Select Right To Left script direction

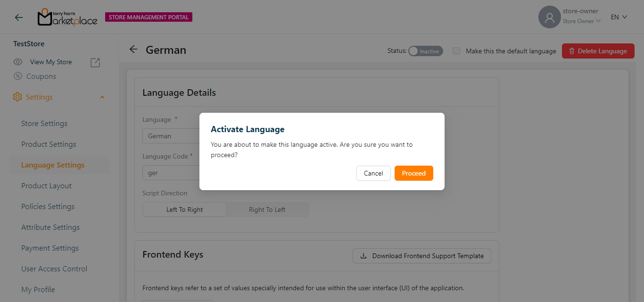(267, 210)
